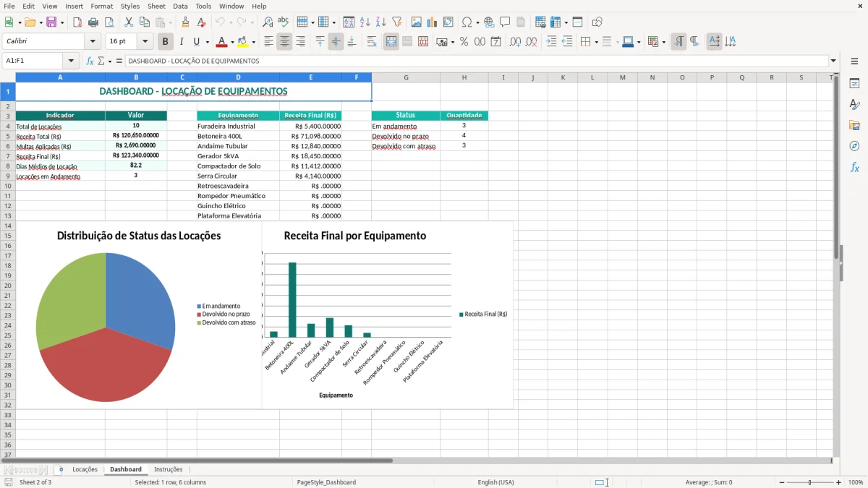Activate the Clone Formatting paintbrush
The image size is (868, 488).
coord(185,22)
